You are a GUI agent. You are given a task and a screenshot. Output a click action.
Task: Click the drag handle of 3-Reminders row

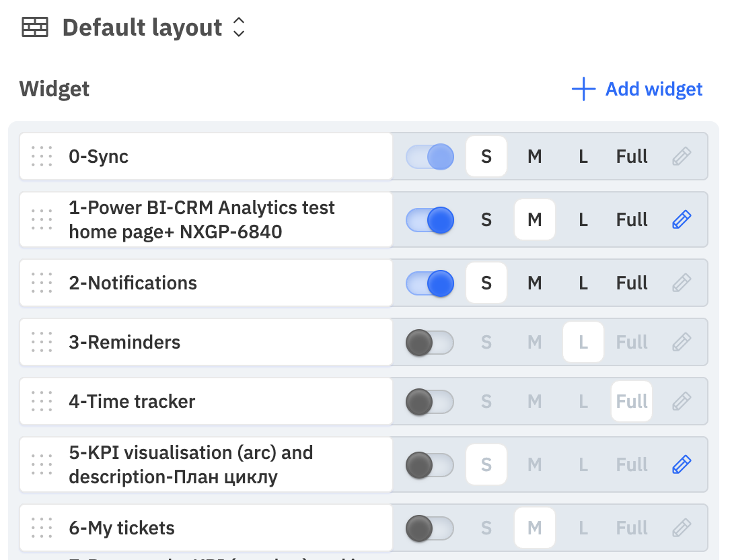[42, 342]
